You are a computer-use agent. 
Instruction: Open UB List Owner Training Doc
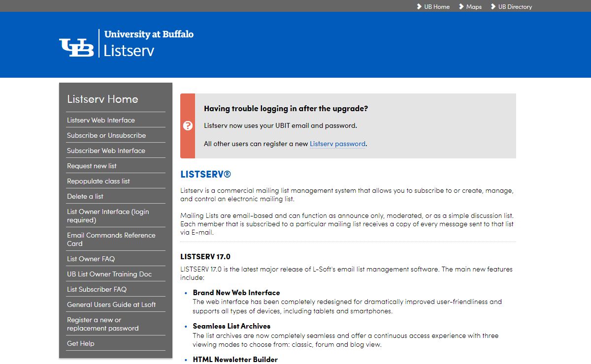pyautogui.click(x=109, y=274)
